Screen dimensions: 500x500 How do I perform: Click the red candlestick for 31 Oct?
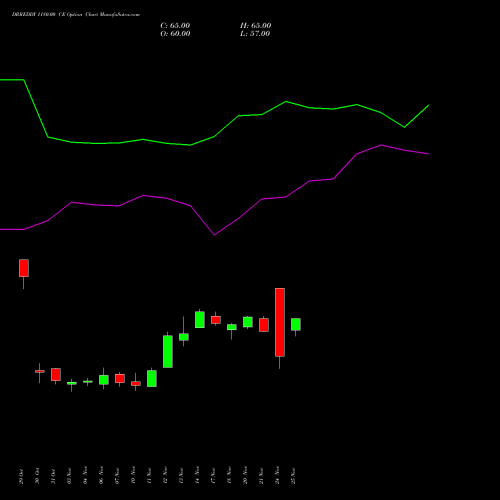point(56,374)
